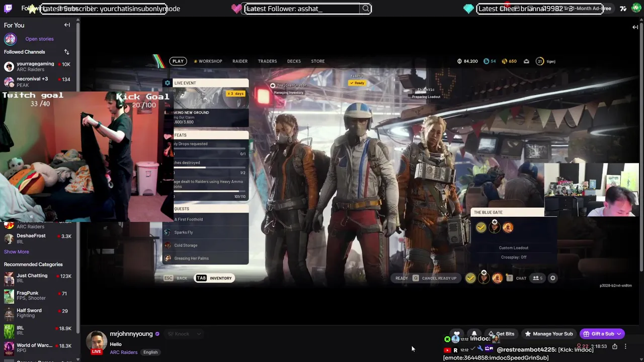
Task: Select quest Sparks Fly
Action: 206,232
